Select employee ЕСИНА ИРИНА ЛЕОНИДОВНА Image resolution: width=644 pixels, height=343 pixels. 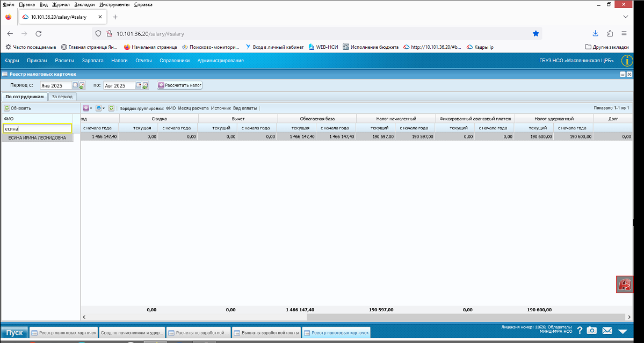tap(37, 138)
